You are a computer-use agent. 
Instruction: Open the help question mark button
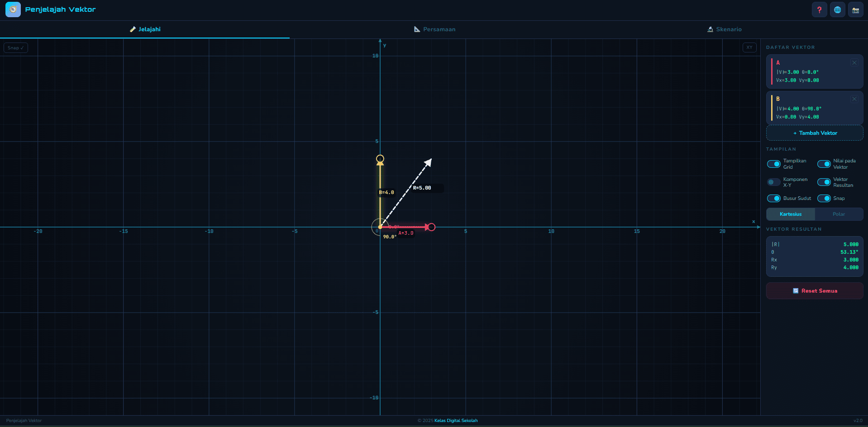(819, 9)
